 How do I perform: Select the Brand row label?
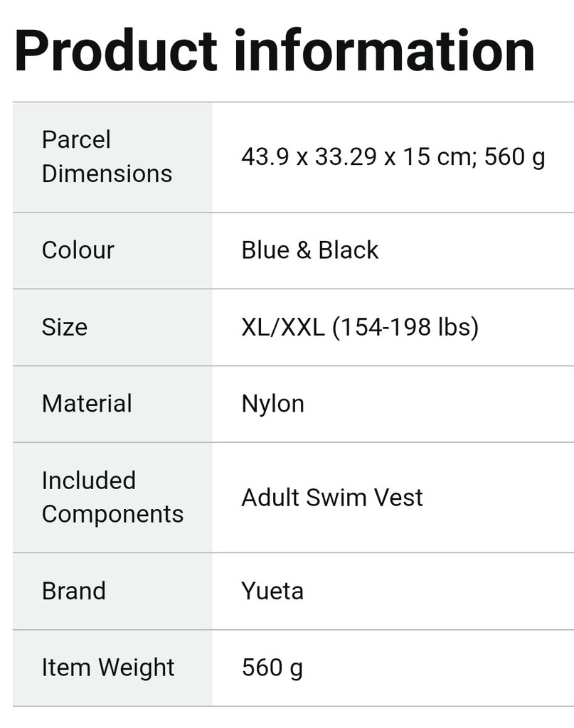(74, 591)
